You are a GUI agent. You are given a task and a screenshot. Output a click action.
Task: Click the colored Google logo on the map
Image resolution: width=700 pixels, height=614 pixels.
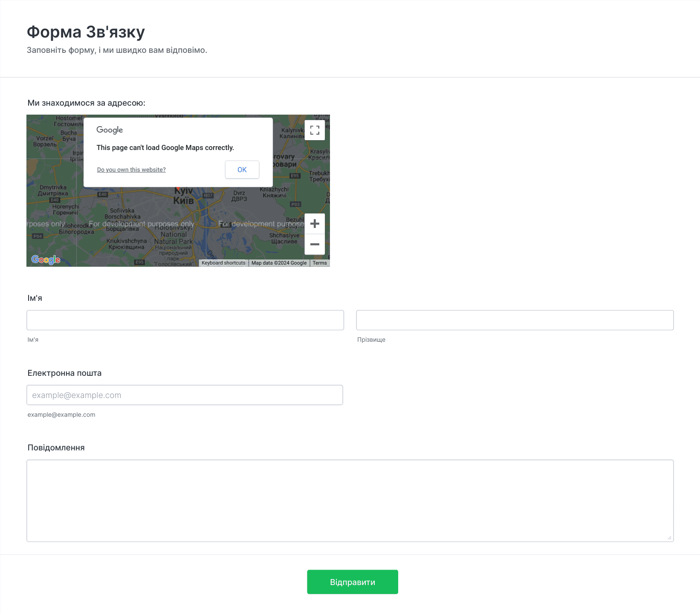click(x=46, y=259)
